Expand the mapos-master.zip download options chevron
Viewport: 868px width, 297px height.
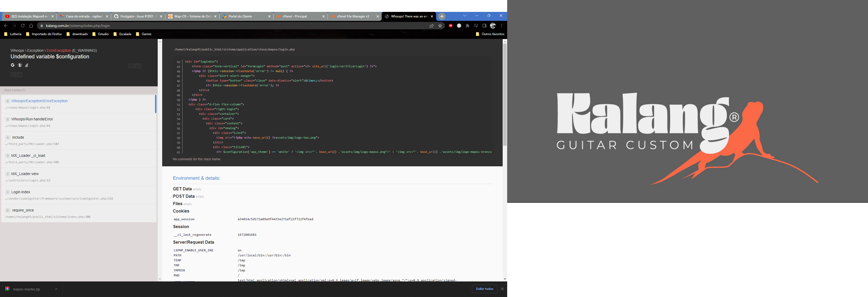56,289
